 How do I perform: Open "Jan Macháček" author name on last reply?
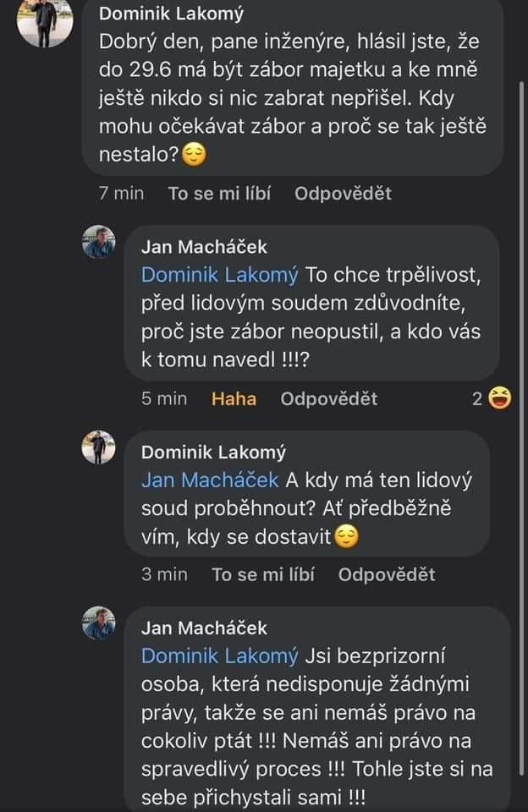click(204, 628)
